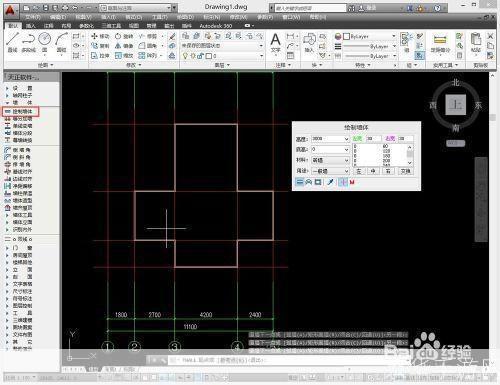Click the 绘制墙体 command in Tangent sidebar

tap(21, 111)
